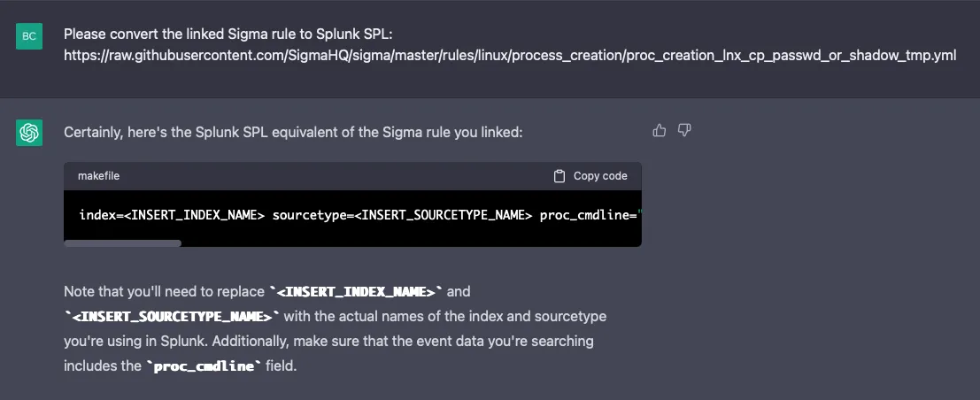Click the ChatGPT logo avatar

(x=29, y=133)
